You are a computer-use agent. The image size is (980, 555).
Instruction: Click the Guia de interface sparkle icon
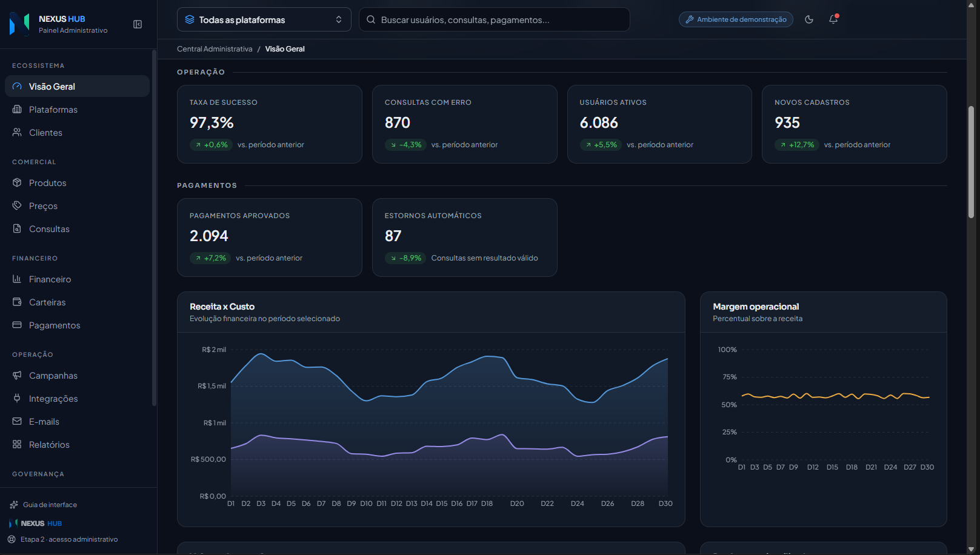tap(14, 505)
